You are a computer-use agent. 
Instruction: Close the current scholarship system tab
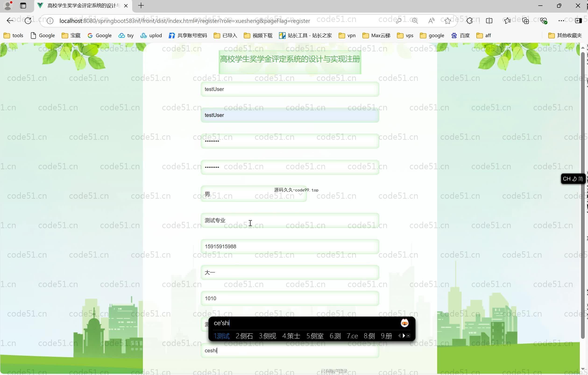pyautogui.click(x=126, y=6)
